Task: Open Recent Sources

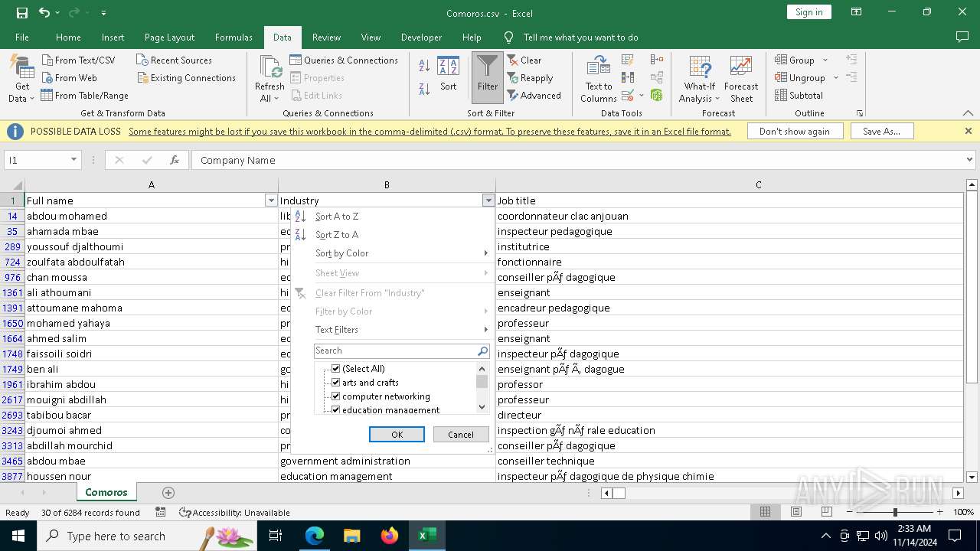Action: [x=174, y=60]
